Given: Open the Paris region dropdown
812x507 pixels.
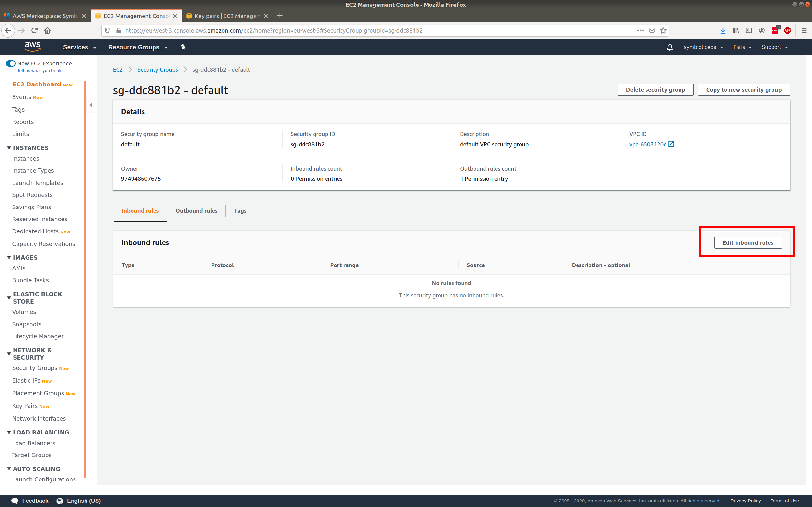Looking at the screenshot, I should click(742, 47).
